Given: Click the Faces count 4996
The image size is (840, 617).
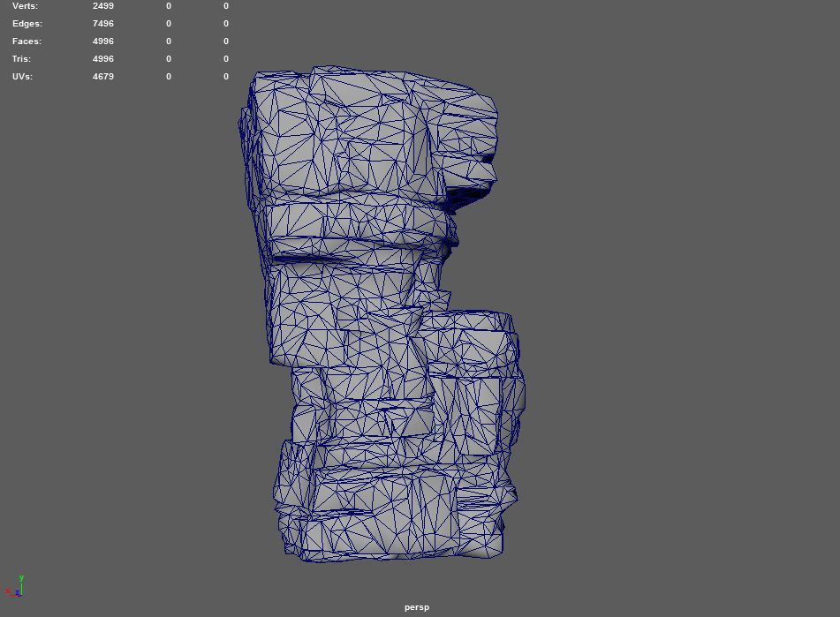Looking at the screenshot, I should click(102, 41).
